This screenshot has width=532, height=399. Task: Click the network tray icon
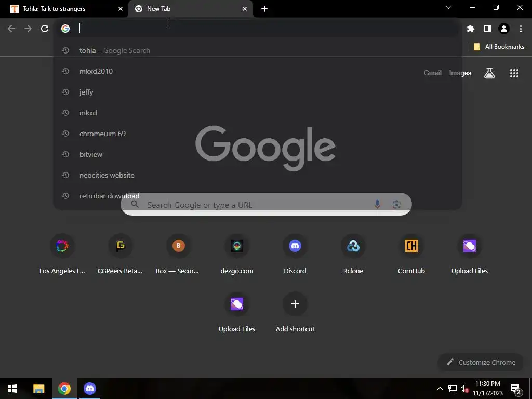453,389
